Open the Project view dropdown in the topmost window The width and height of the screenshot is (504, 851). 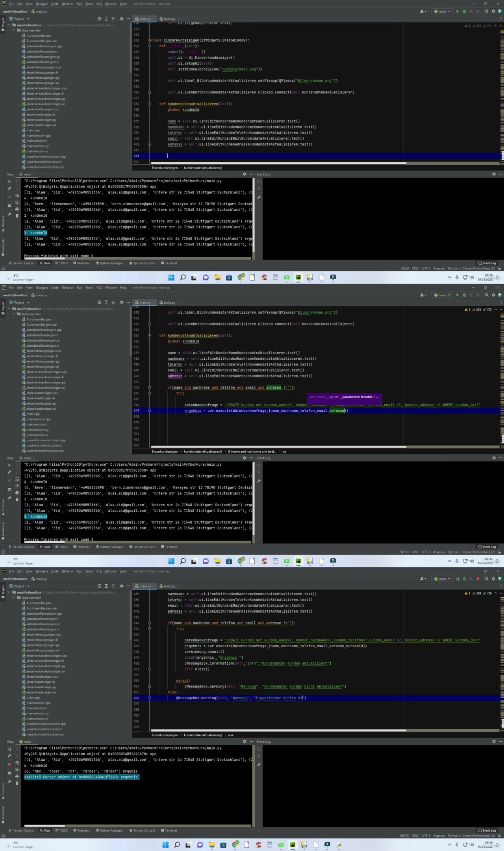click(28, 19)
